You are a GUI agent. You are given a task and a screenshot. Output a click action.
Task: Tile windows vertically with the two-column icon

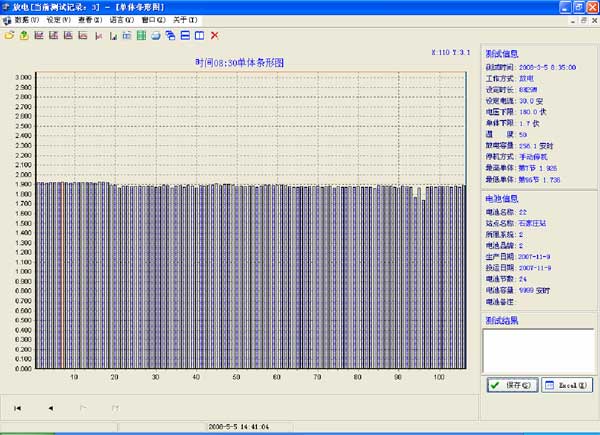[x=199, y=36]
